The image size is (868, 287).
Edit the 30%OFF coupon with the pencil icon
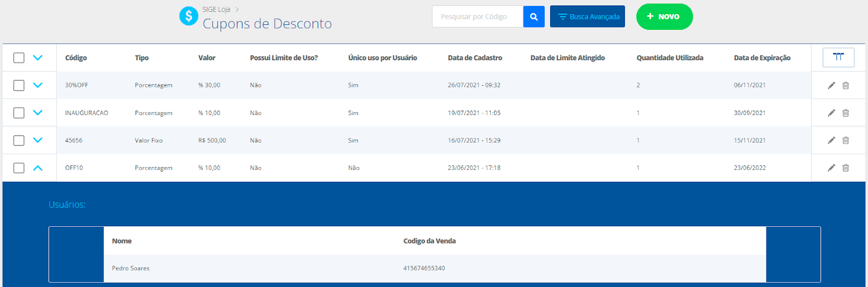831,85
